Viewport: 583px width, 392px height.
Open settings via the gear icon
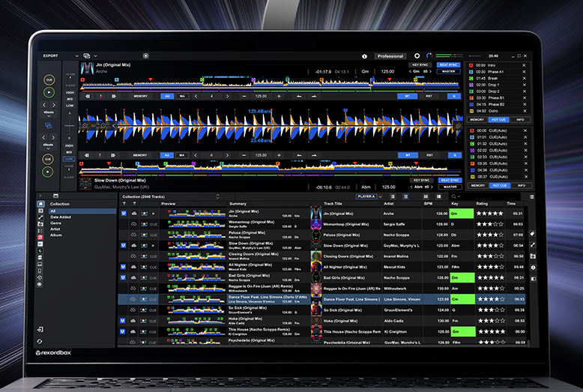[417, 55]
